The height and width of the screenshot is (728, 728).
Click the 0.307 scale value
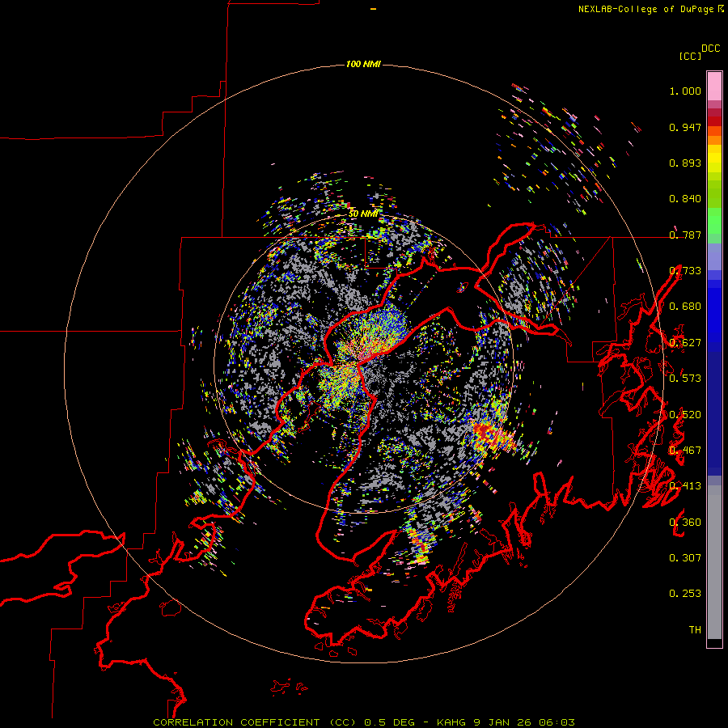pyautogui.click(x=685, y=558)
